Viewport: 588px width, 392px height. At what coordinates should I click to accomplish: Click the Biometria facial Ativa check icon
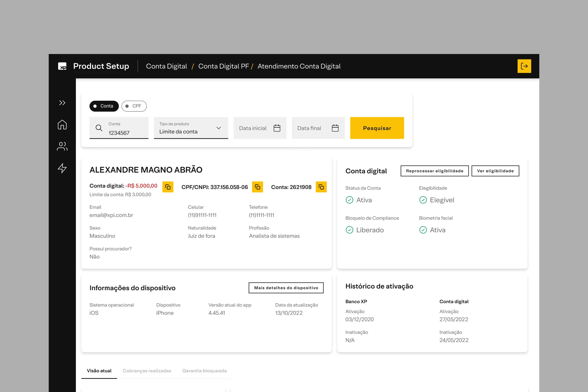click(423, 230)
